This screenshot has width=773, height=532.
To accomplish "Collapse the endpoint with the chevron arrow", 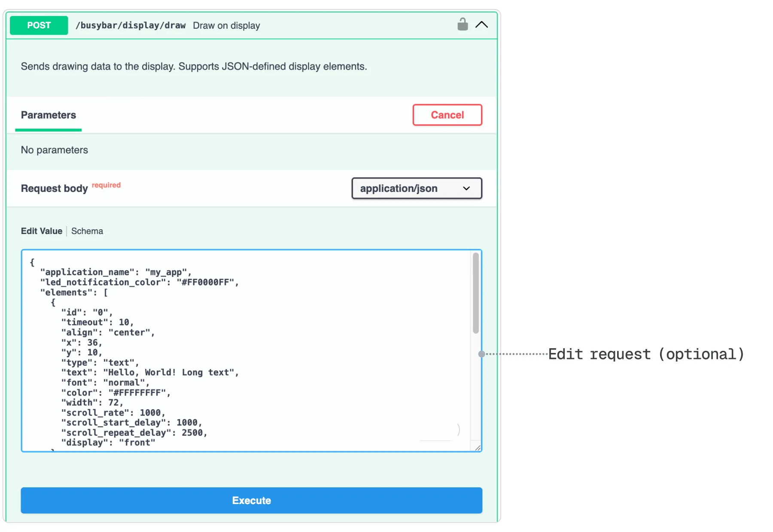I will [481, 25].
